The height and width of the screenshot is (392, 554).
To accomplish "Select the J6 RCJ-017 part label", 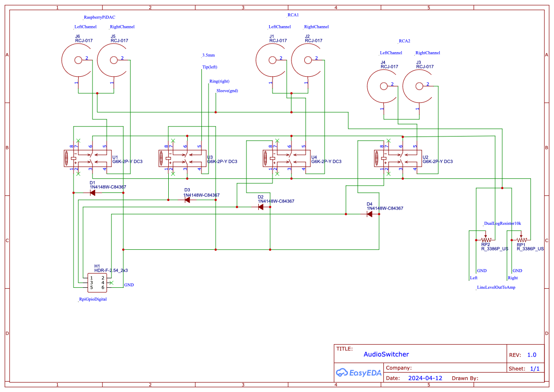I will 84,41.
